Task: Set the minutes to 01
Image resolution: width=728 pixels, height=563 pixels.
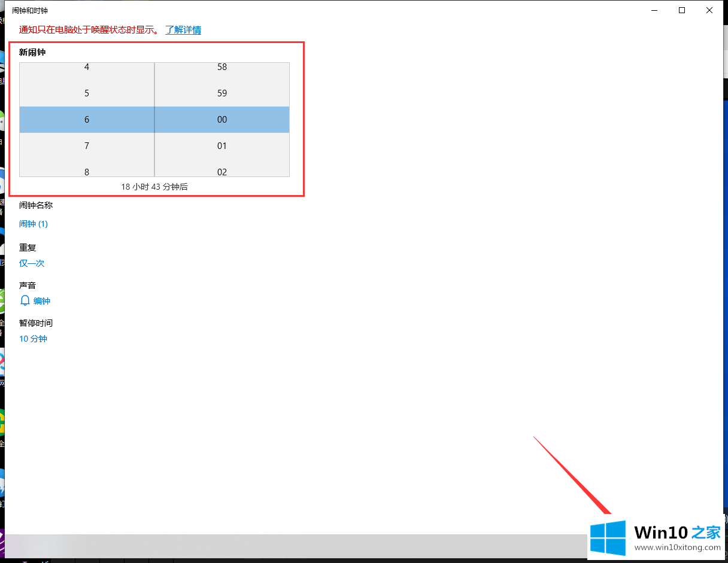Action: 222,146
